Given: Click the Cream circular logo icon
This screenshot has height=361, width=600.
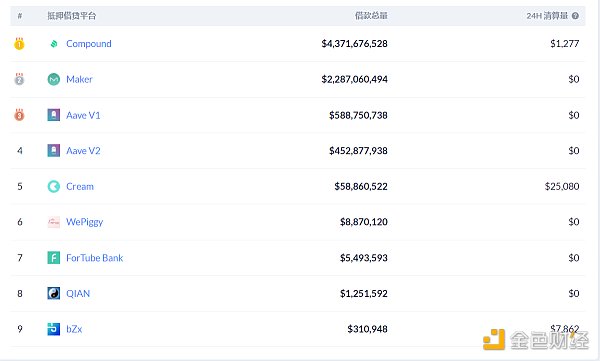Looking at the screenshot, I should pos(54,186).
